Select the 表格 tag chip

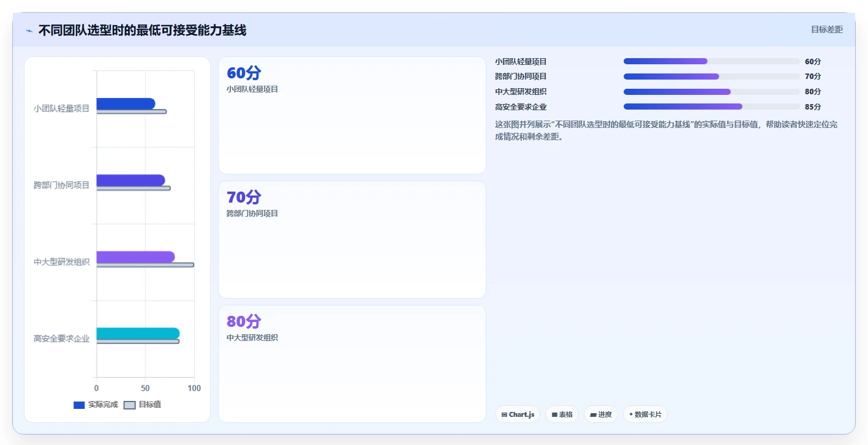pos(562,414)
